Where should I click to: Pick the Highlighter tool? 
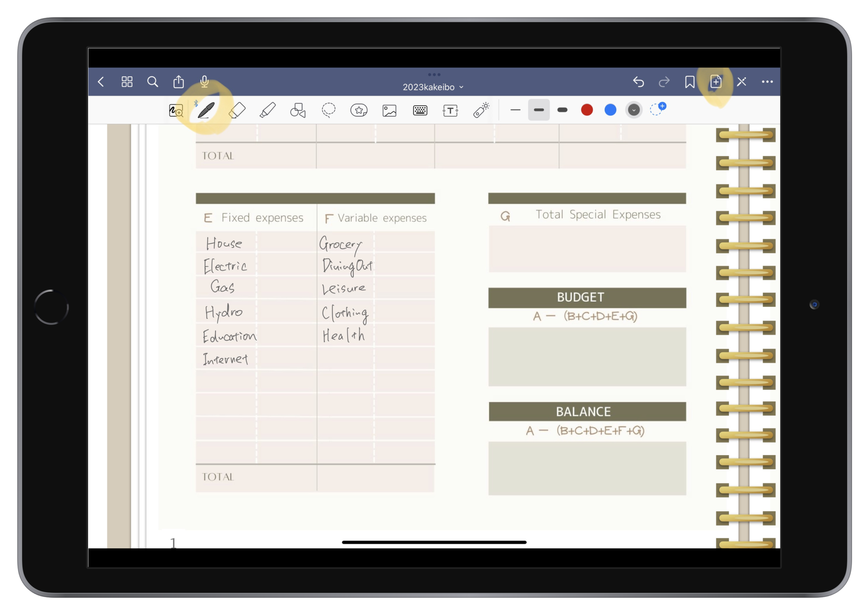267,110
